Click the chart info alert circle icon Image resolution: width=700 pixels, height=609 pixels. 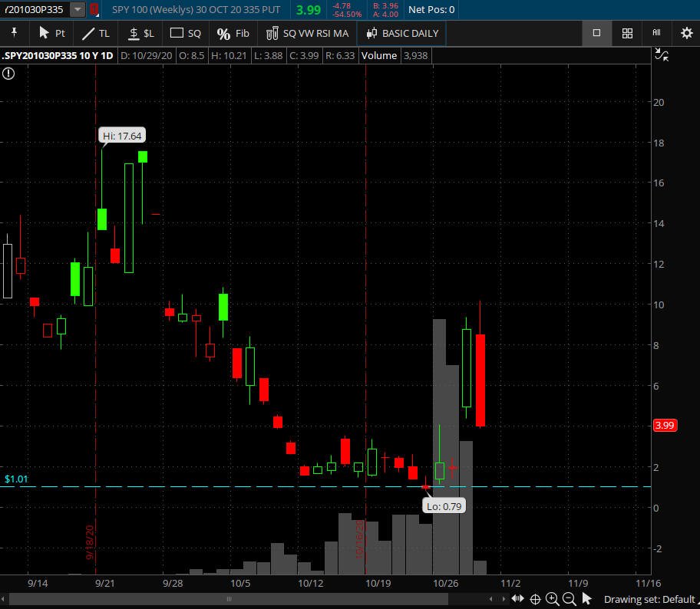(8, 74)
